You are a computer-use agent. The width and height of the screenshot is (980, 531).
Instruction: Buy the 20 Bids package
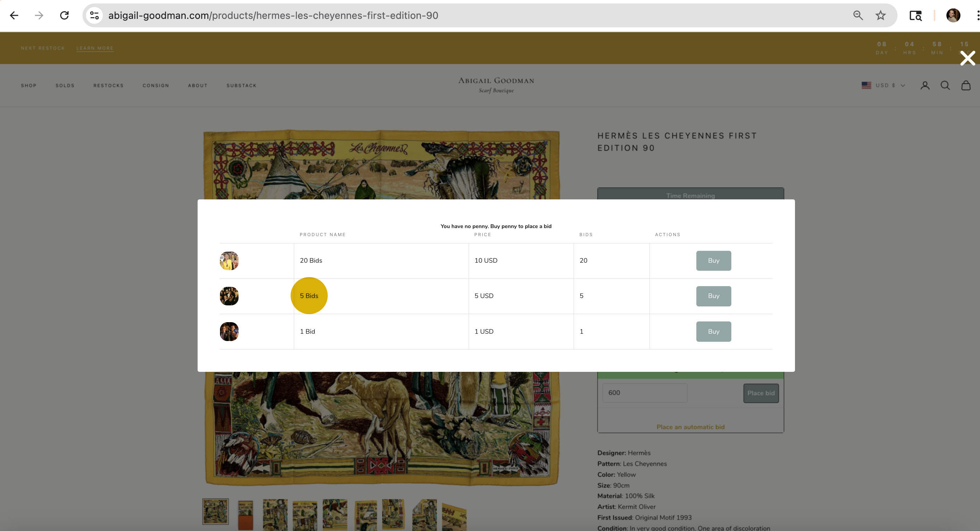(713, 261)
